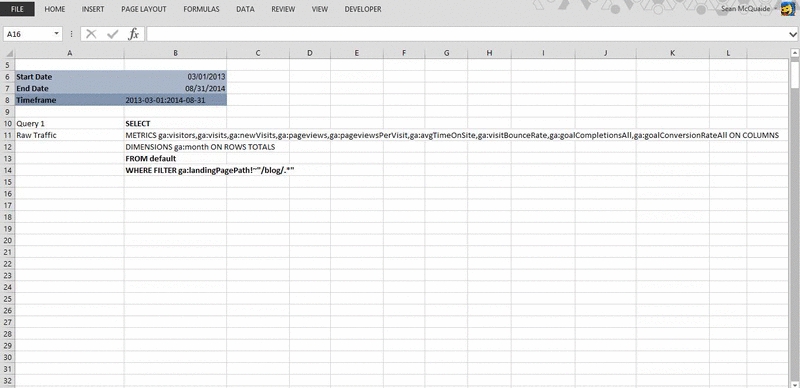Click the formula bar options dots handle
800x388 pixels.
[x=71, y=34]
